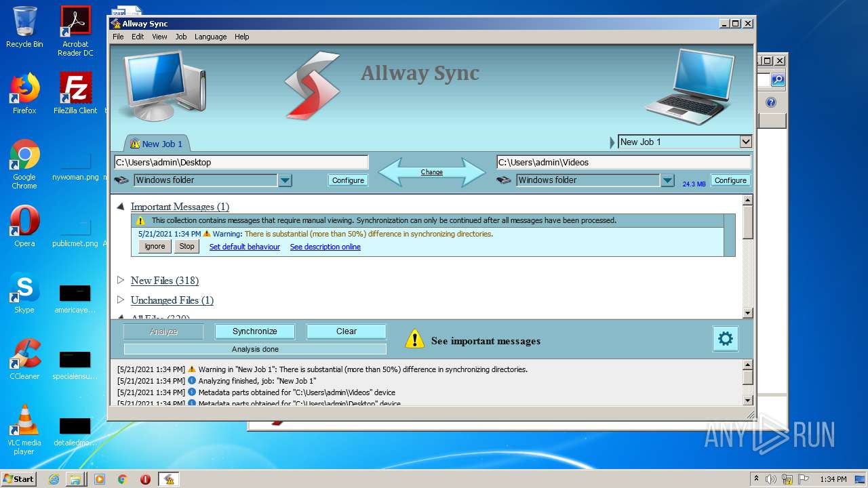Open the New Job 1 job selector dropdown
Image resolution: width=868 pixels, height=488 pixels.
[x=746, y=142]
